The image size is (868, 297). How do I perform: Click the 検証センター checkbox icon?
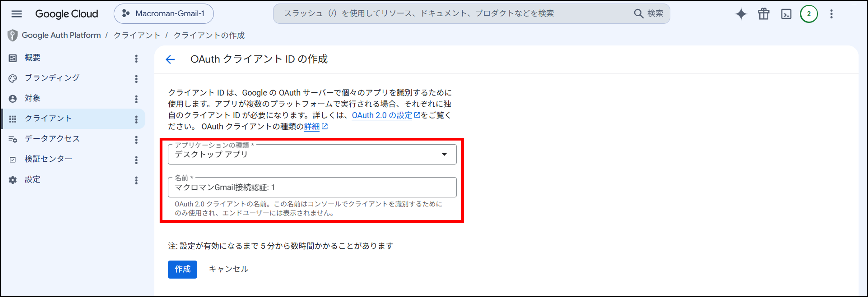click(12, 160)
